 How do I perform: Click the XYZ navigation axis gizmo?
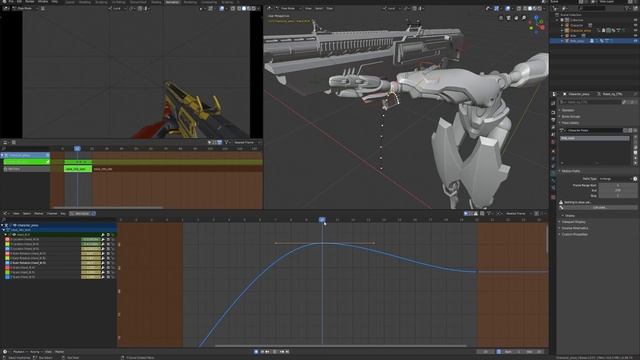coord(537,24)
